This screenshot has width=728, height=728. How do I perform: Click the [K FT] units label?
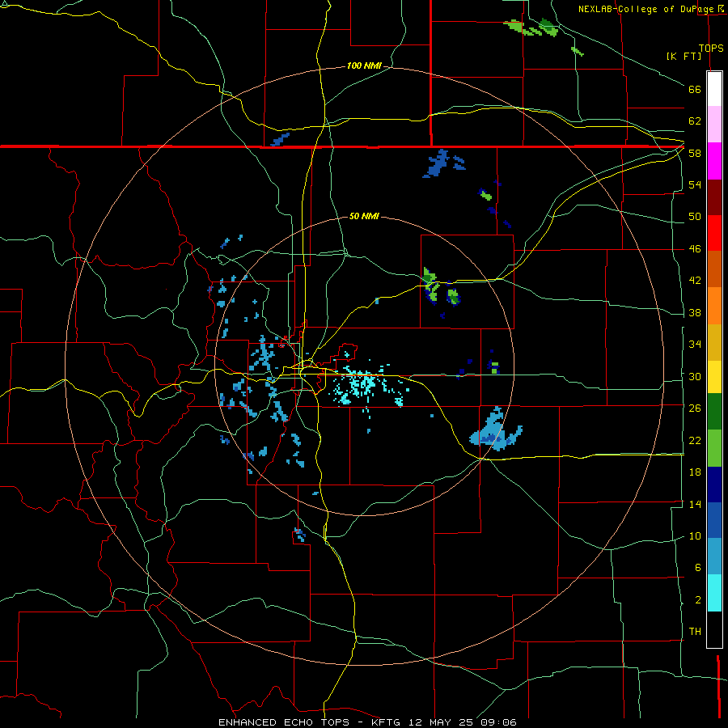[684, 56]
